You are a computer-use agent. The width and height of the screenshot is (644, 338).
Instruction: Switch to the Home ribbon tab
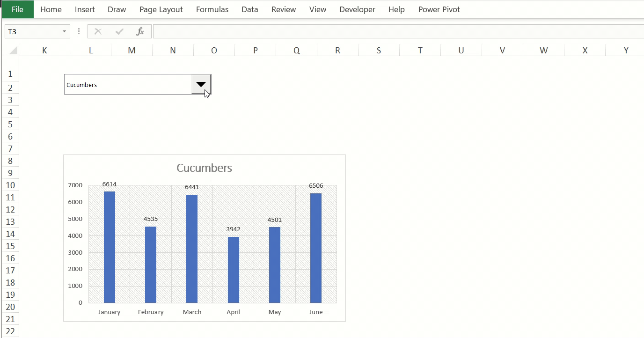(51, 9)
